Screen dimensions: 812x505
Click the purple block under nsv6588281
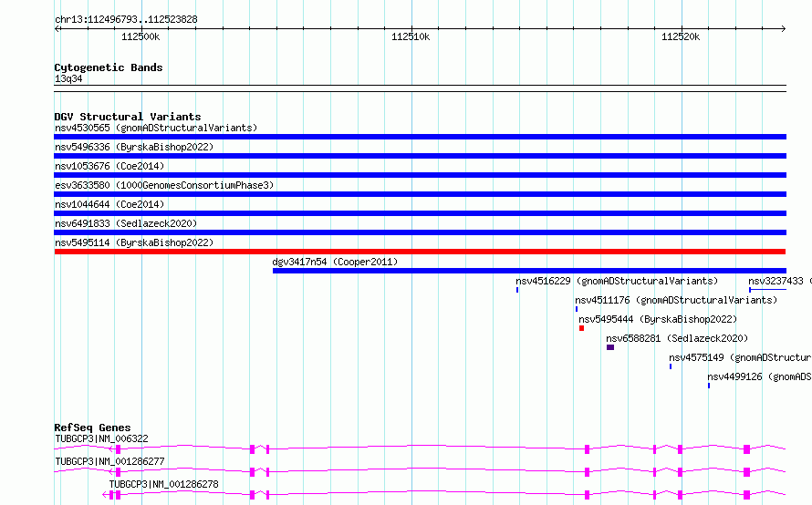610,347
